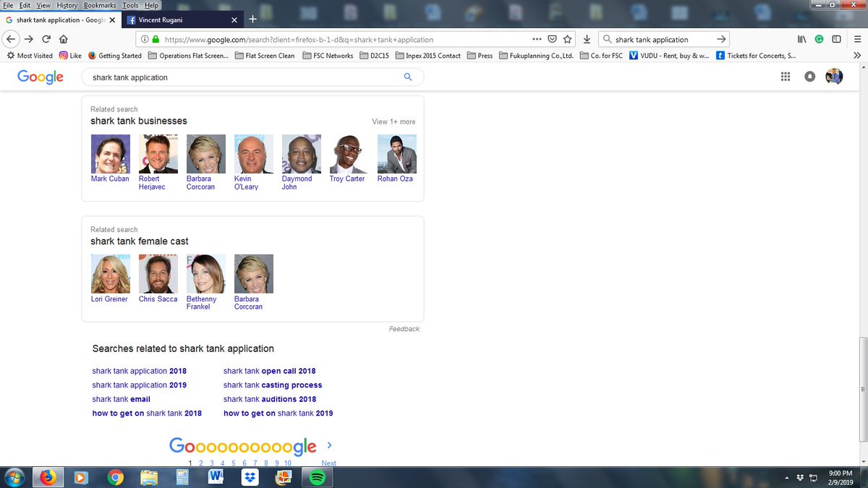Click the green Grammarly extension icon
The height and width of the screenshot is (488, 868).
[819, 39]
